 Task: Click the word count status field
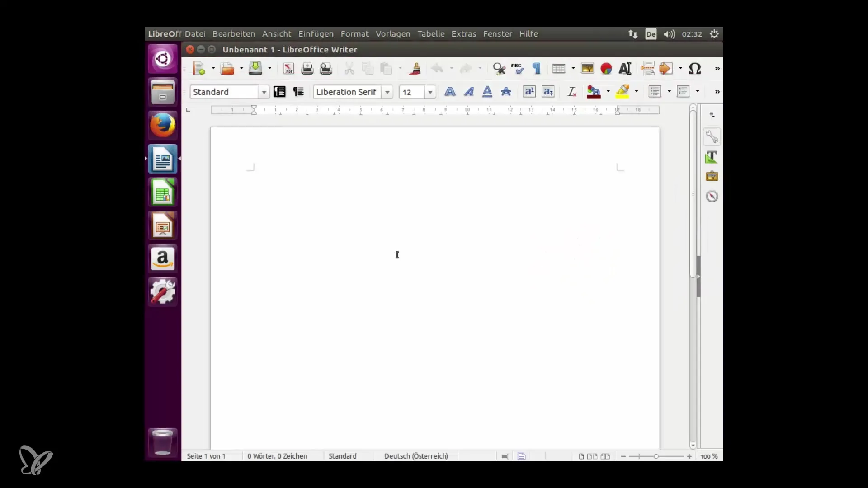pyautogui.click(x=277, y=456)
